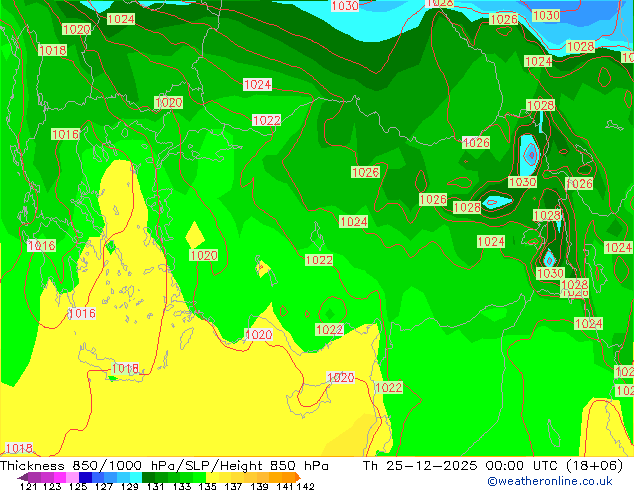Click the navy blue legend swatch at 125
Image resolution: width=634 pixels, height=490 pixels.
pos(85,477)
